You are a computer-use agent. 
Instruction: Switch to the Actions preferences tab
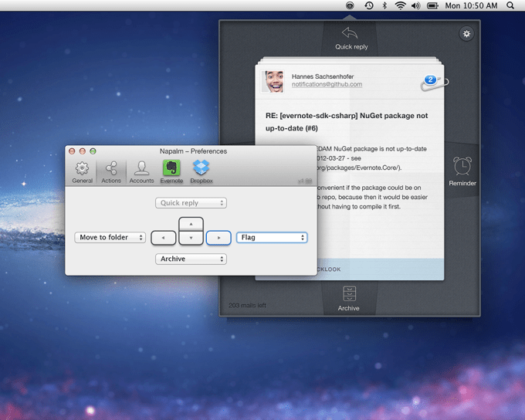[x=111, y=171]
